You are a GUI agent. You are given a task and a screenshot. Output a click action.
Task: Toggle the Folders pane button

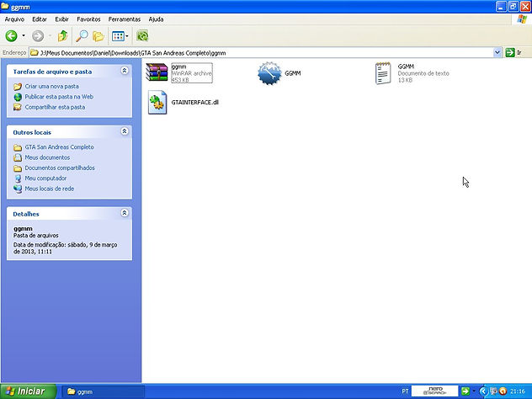pyautogui.click(x=98, y=36)
